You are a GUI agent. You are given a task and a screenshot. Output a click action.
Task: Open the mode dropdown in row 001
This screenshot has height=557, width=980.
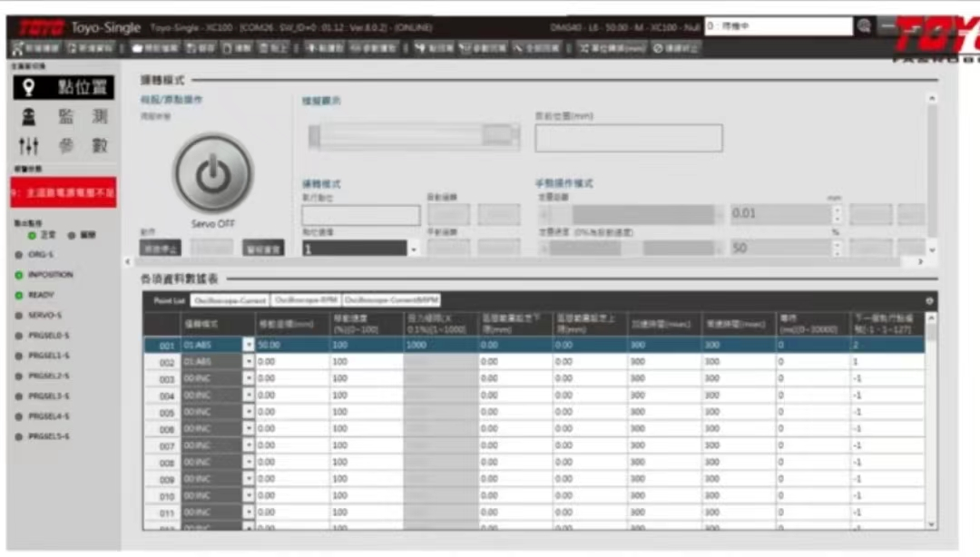(x=248, y=345)
